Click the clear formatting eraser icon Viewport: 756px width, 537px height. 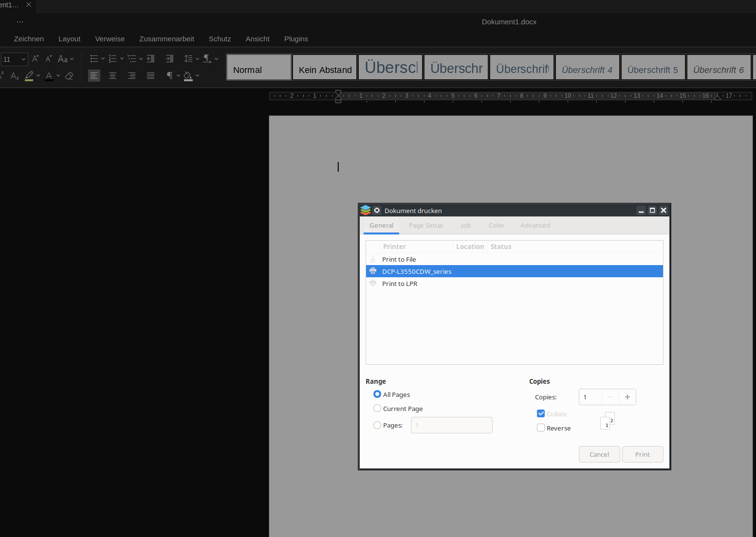coord(69,75)
